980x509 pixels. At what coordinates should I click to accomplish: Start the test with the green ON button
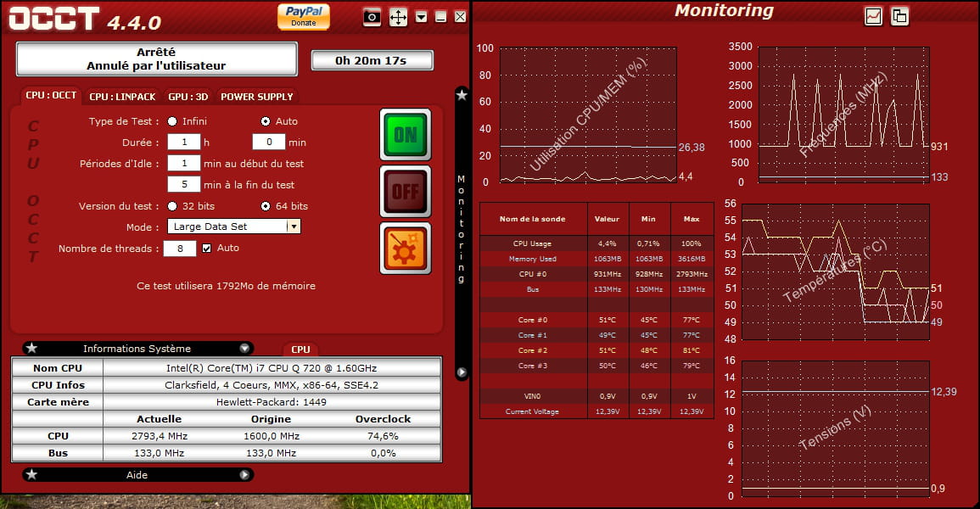pos(406,134)
